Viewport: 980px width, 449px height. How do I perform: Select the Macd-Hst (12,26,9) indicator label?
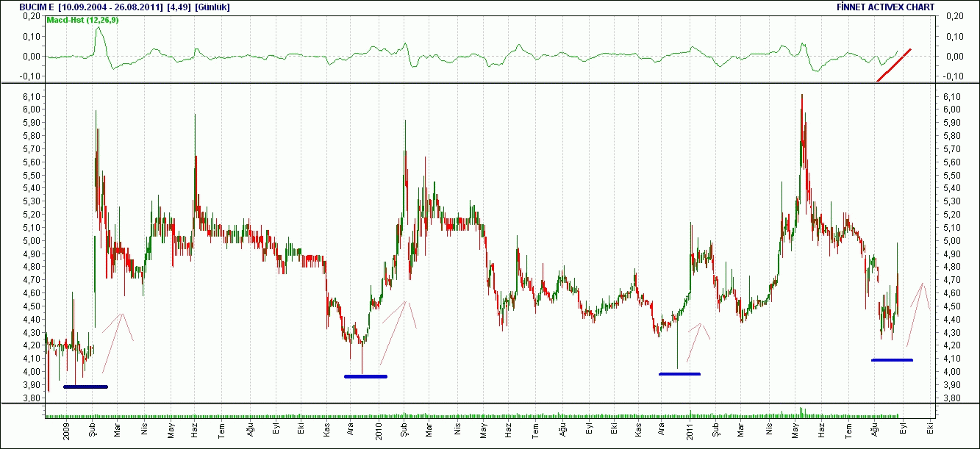(x=82, y=20)
